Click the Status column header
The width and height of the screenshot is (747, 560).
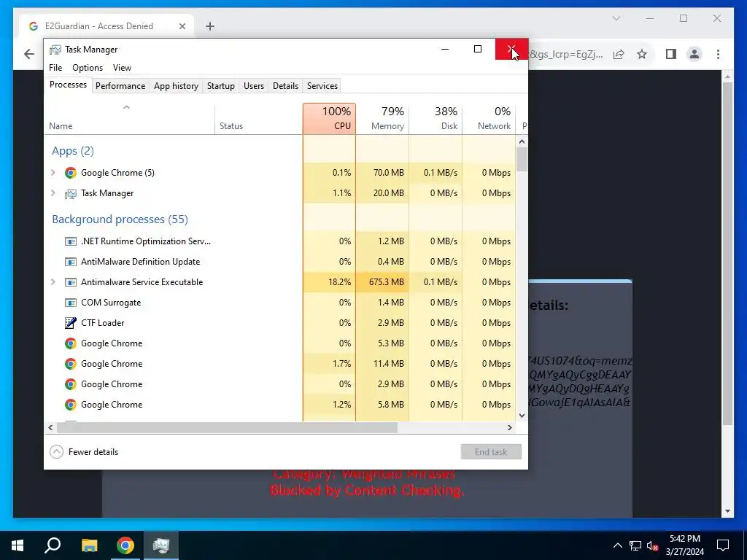click(259, 119)
